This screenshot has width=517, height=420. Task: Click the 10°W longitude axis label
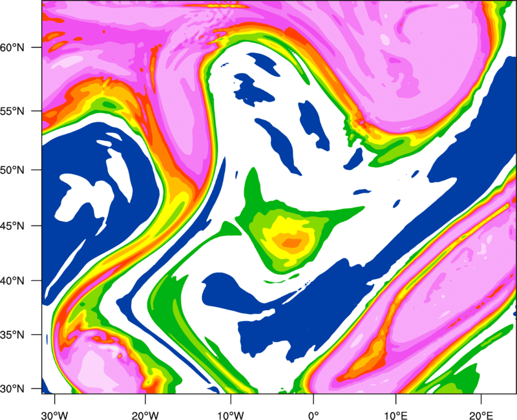click(x=231, y=415)
